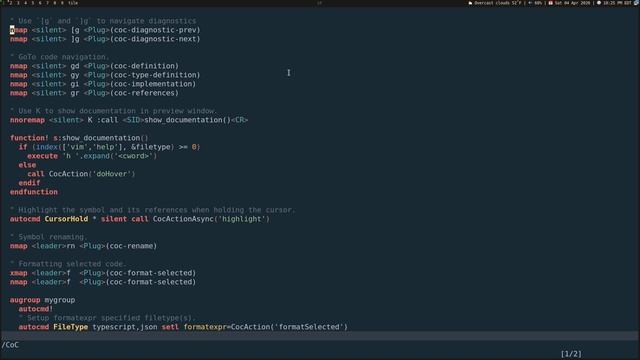The width and height of the screenshot is (640, 360).
Task: Click the 'Use K to show documentation' comment
Action: [x=113, y=111]
